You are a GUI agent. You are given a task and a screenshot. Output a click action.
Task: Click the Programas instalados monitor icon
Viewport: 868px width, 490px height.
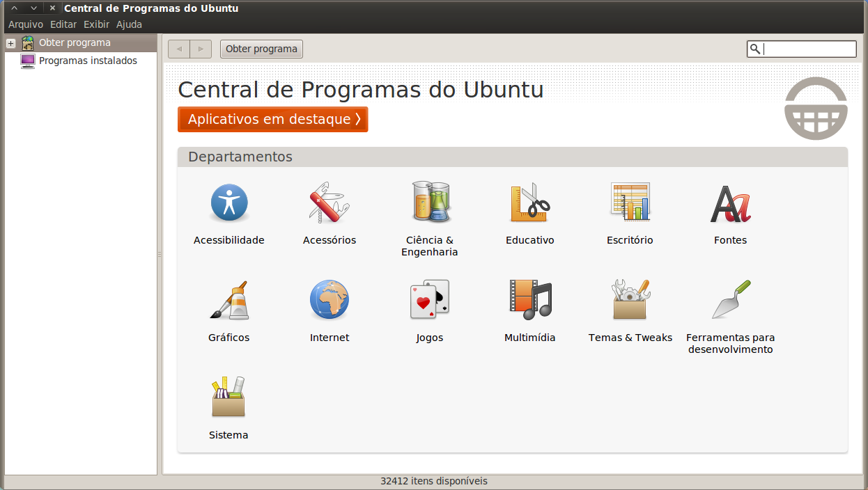(28, 61)
